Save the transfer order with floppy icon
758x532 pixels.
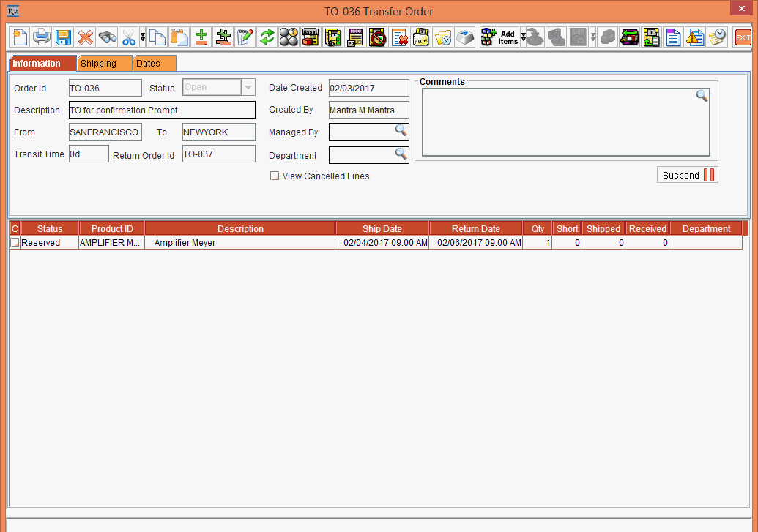pyautogui.click(x=63, y=37)
